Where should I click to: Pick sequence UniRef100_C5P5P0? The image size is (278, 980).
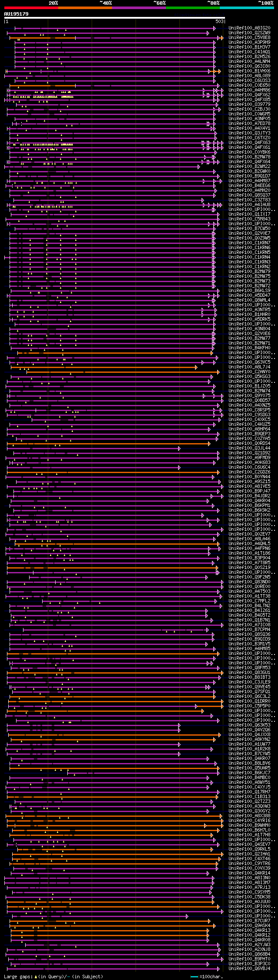pos(249,706)
